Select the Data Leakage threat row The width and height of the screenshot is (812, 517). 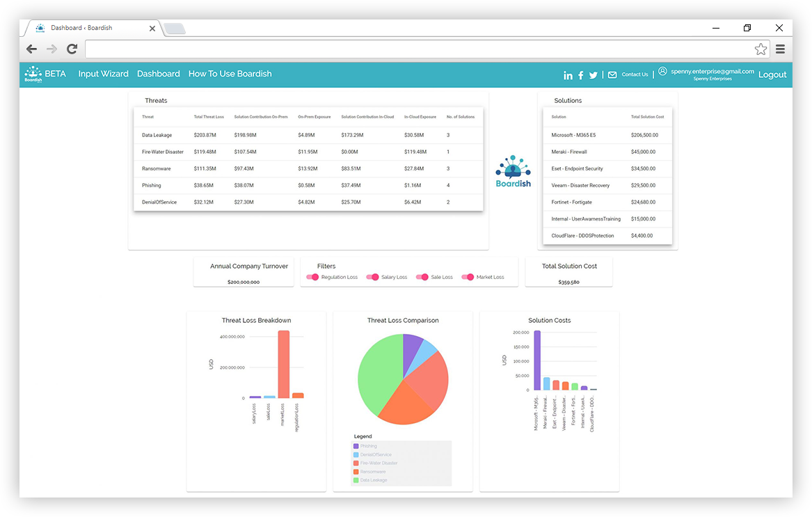click(308, 135)
